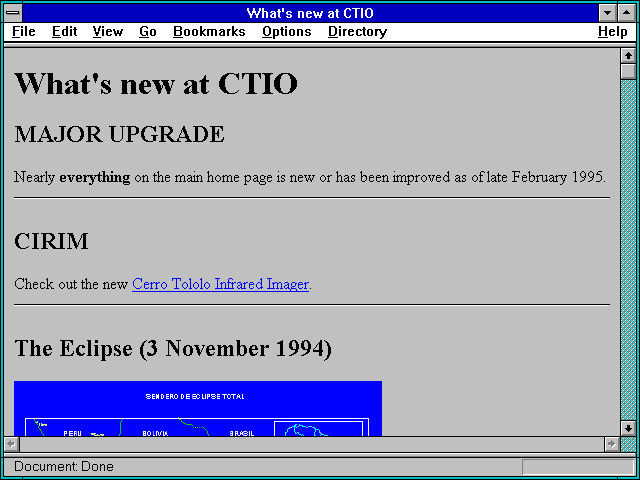Click the window title bar text
Viewport: 640px width, 480px height.
pos(310,13)
